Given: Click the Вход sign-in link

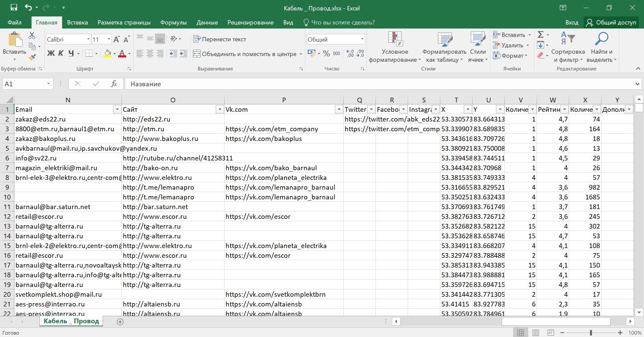Looking at the screenshot, I should [x=572, y=22].
